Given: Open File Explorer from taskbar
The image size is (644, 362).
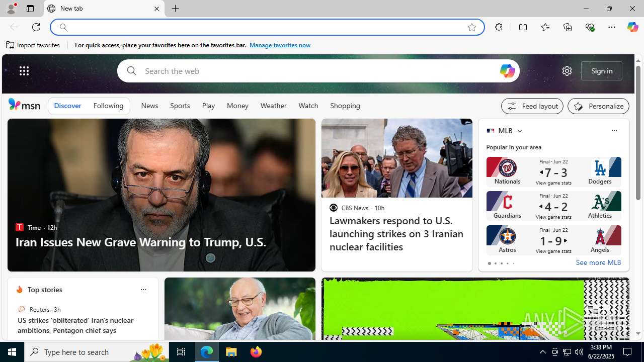Looking at the screenshot, I should 231,352.
